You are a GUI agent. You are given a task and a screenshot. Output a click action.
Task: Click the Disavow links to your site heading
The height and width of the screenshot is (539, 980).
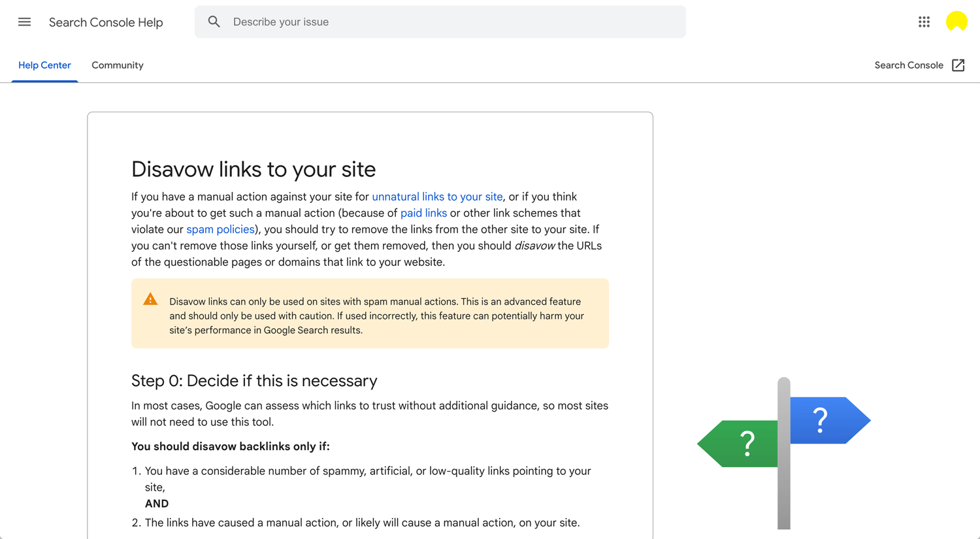click(x=253, y=169)
